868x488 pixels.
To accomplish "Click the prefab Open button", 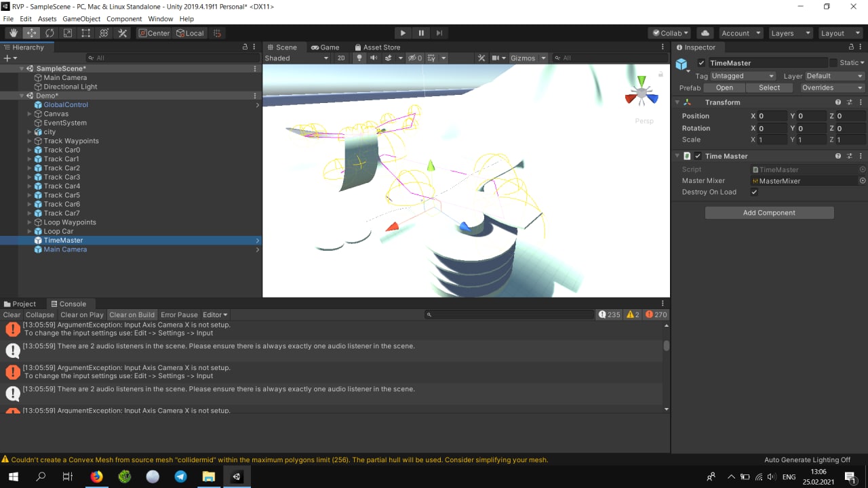I will pos(724,87).
